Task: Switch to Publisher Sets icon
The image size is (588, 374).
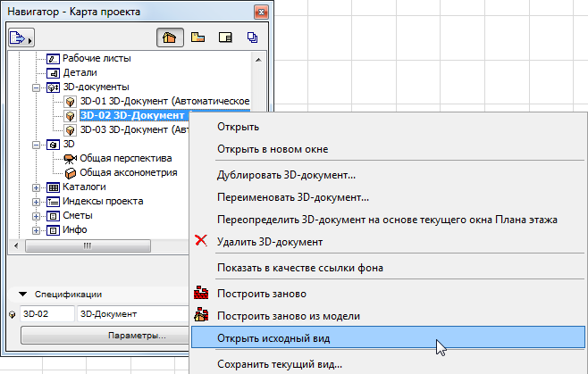Action: coord(252,37)
